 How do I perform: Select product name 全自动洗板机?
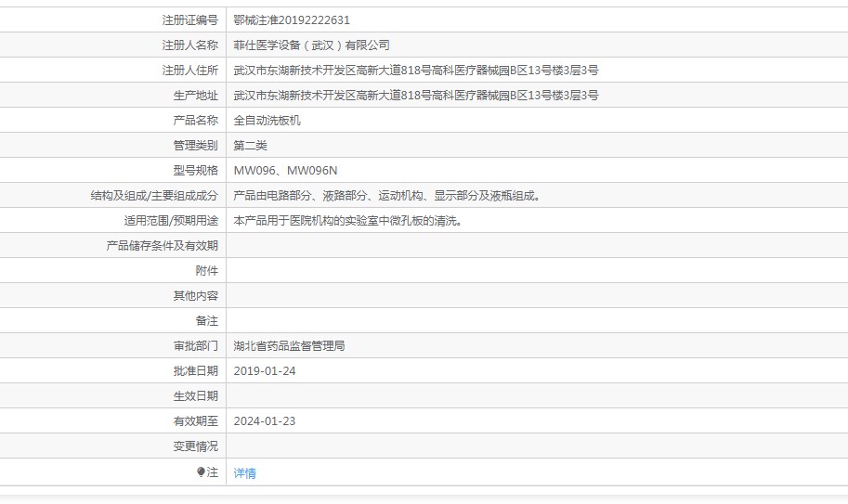267,120
